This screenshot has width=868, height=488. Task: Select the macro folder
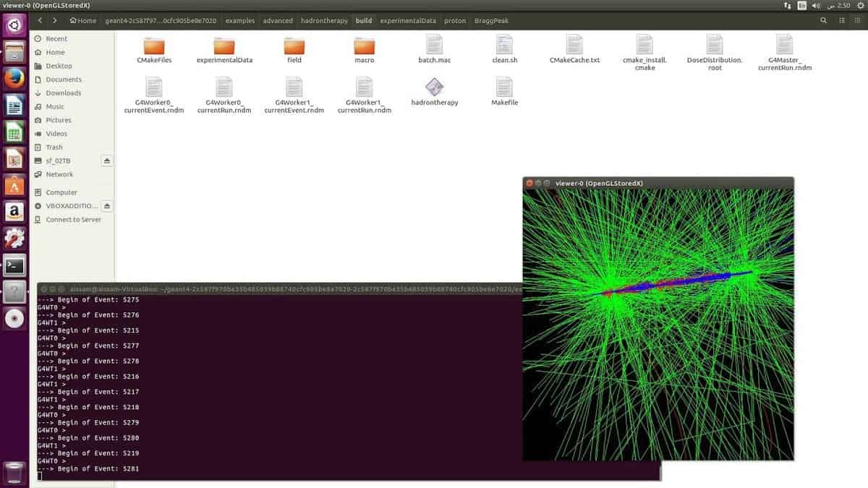coord(365,50)
